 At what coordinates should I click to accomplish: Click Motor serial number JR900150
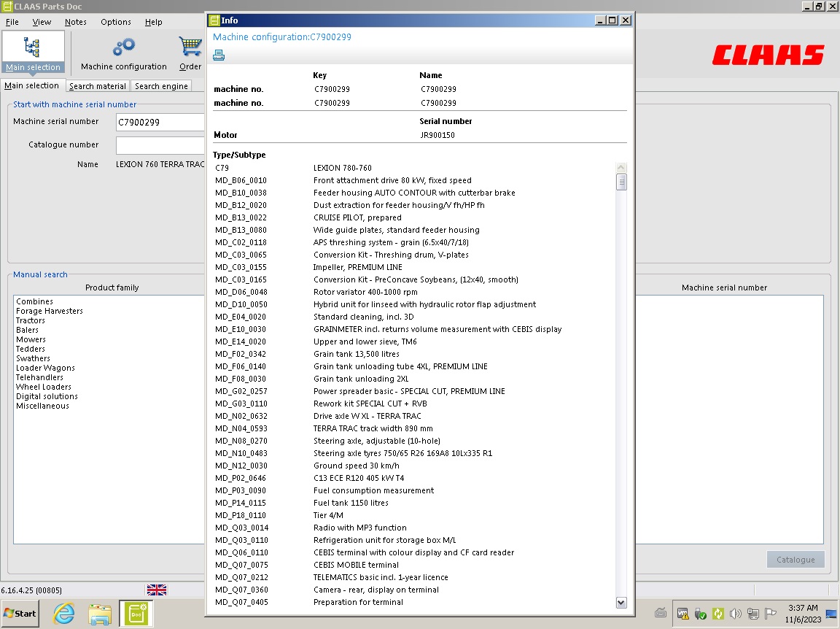coord(437,135)
